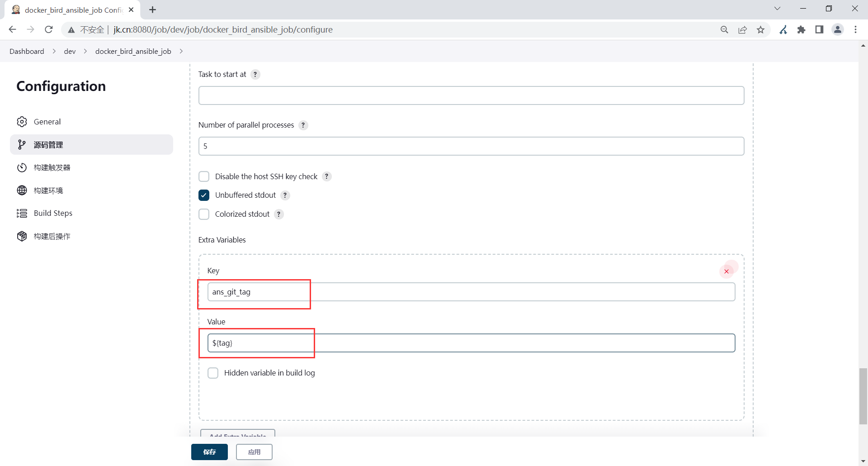Bookmark this page with star icon
Screen dimensions: 868x466
pyautogui.click(x=761, y=30)
